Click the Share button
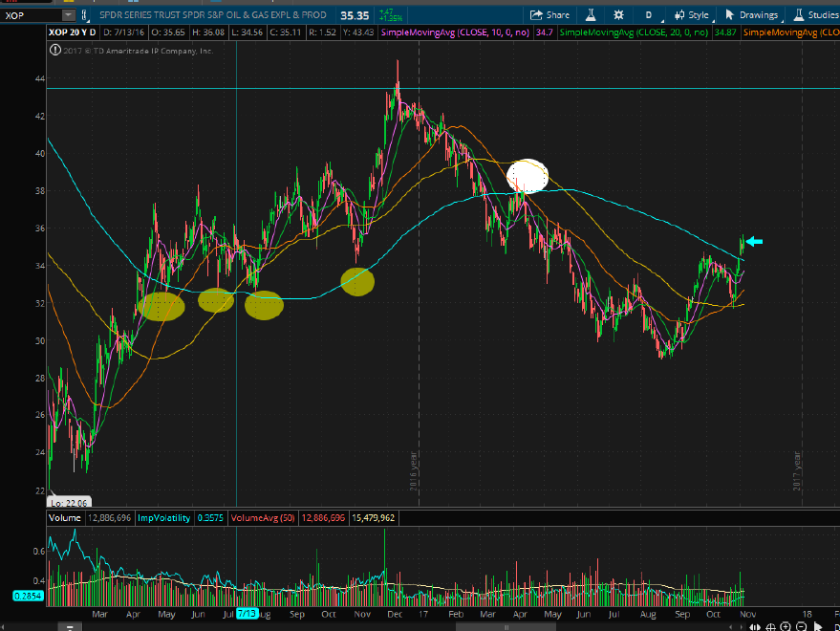This screenshot has height=631, width=840. point(549,15)
